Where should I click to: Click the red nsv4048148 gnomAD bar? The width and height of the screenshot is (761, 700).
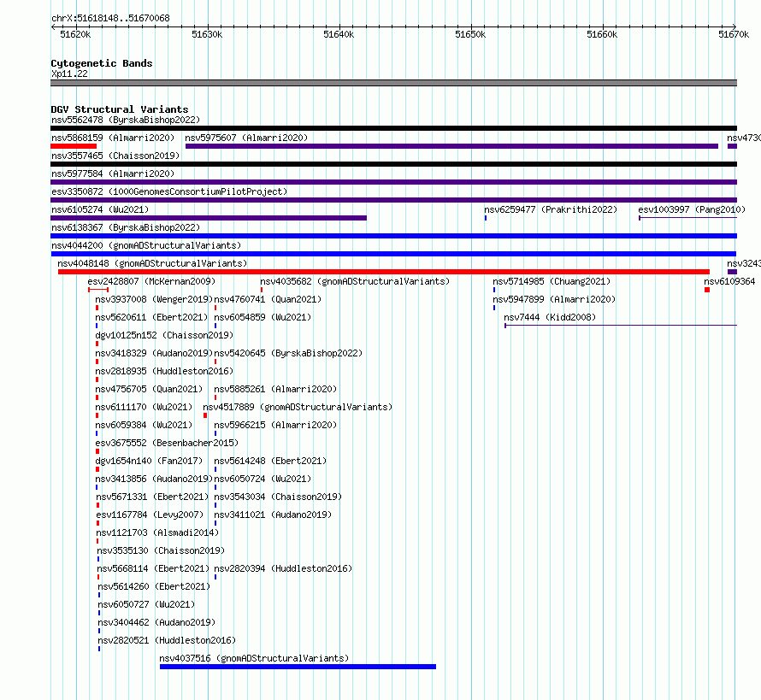click(x=384, y=272)
